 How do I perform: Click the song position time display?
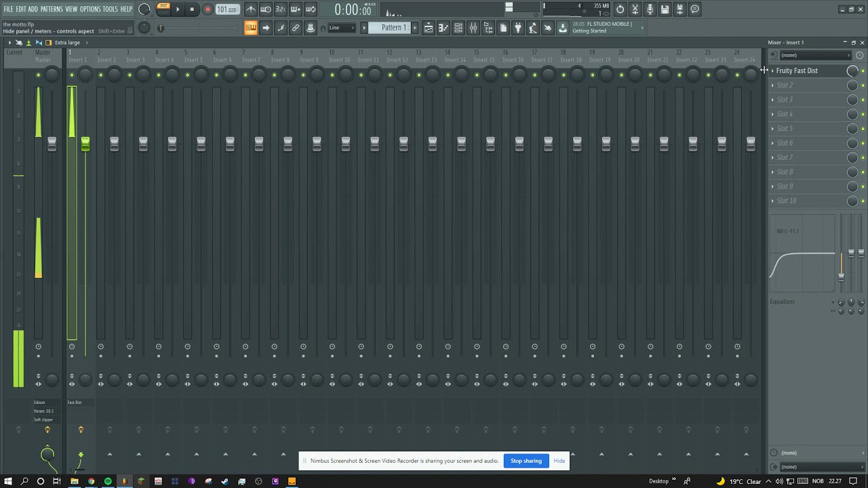354,9
